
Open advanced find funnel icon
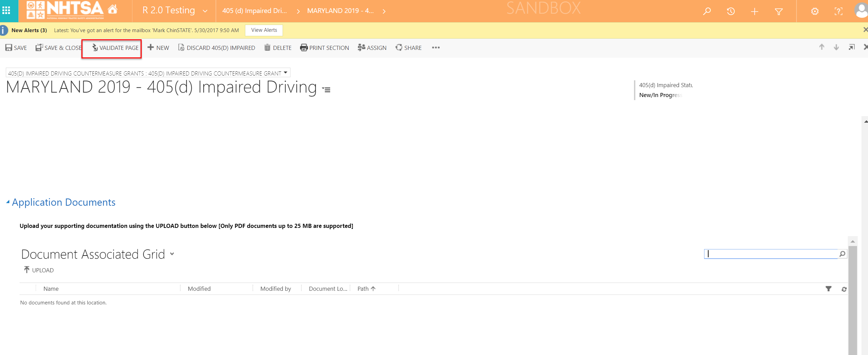779,12
